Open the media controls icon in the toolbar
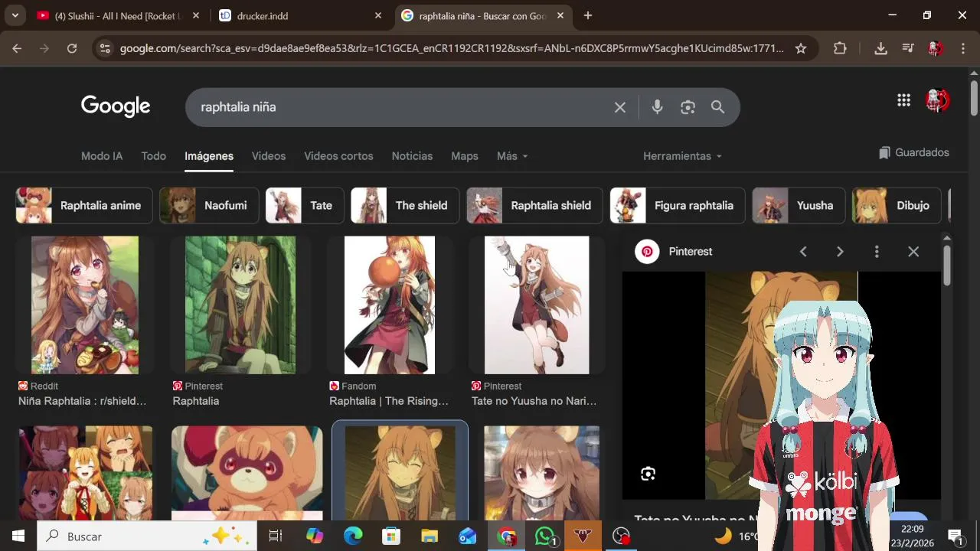This screenshot has width=980, height=551. click(908, 48)
